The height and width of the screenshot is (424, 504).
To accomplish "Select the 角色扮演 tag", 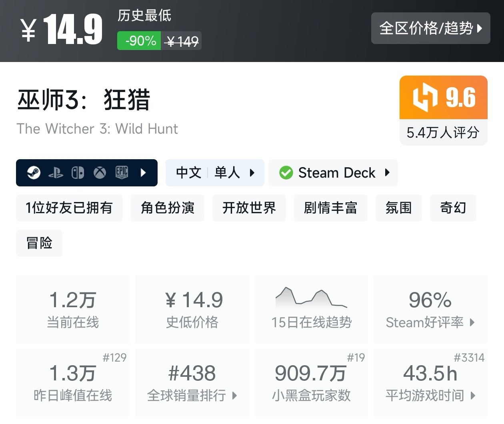I will click(167, 208).
